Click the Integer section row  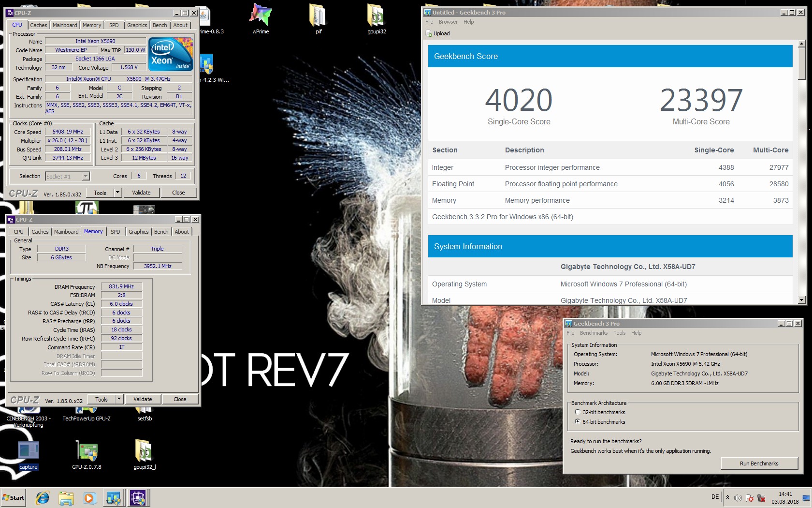610,167
